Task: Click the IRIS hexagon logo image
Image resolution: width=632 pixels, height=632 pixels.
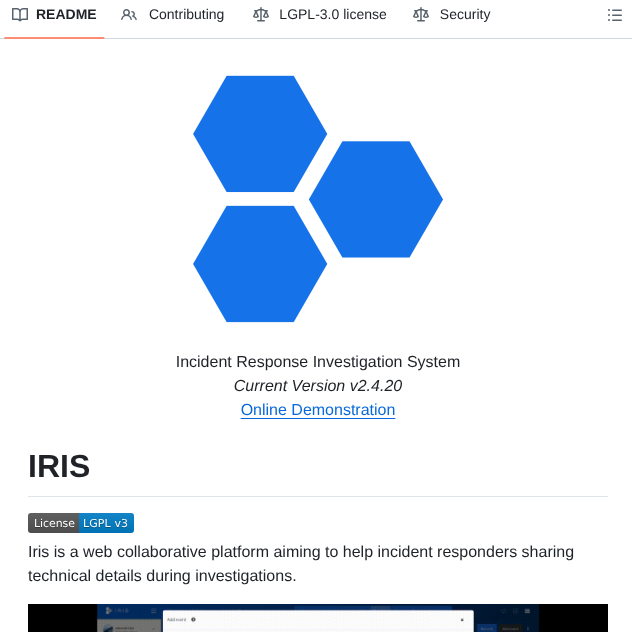Action: click(x=318, y=199)
